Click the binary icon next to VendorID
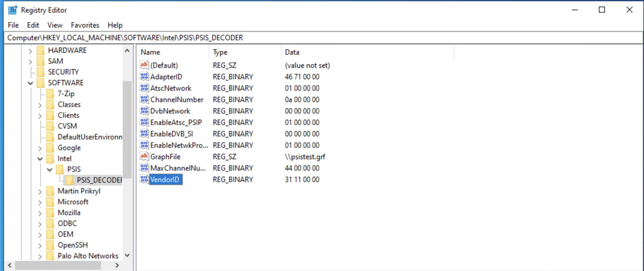The height and width of the screenshot is (271, 644). click(144, 179)
